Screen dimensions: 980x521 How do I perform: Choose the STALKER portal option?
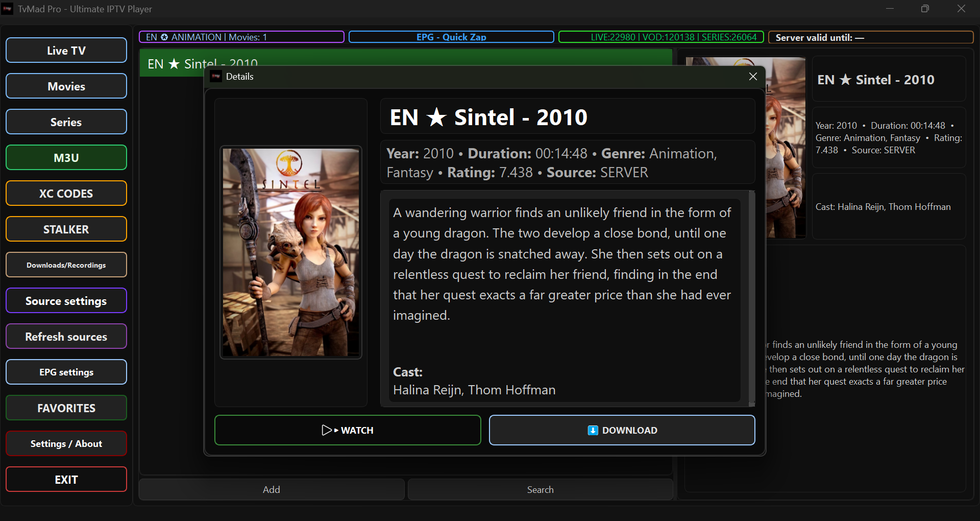coord(66,229)
